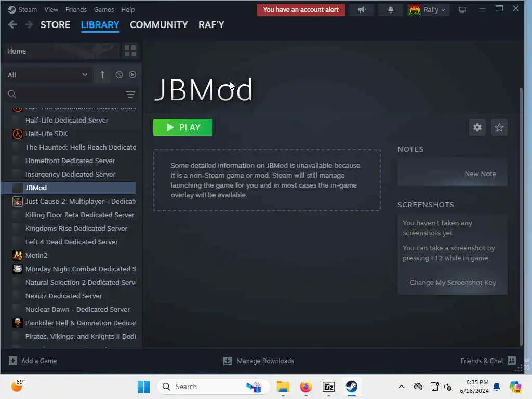
Task: Open the Help menu
Action: pyautogui.click(x=128, y=9)
